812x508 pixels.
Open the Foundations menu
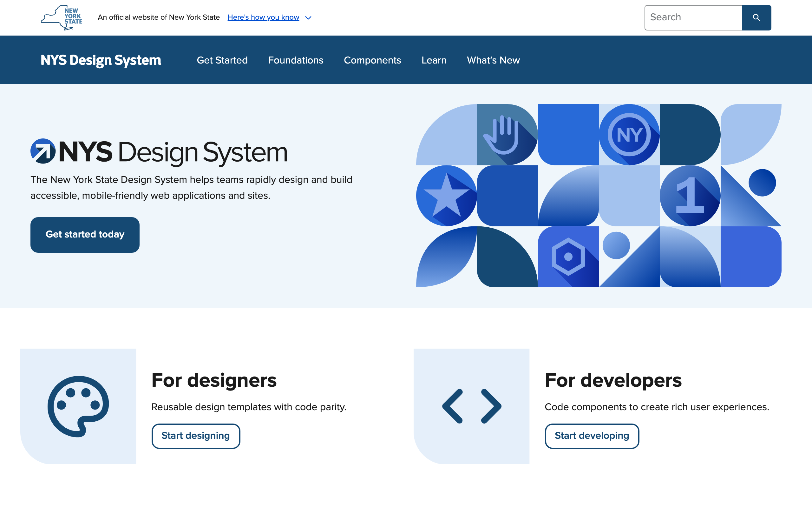(296, 60)
